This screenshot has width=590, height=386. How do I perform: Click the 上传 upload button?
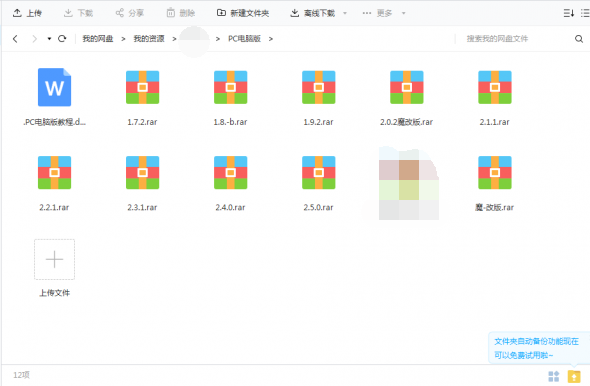coord(27,13)
